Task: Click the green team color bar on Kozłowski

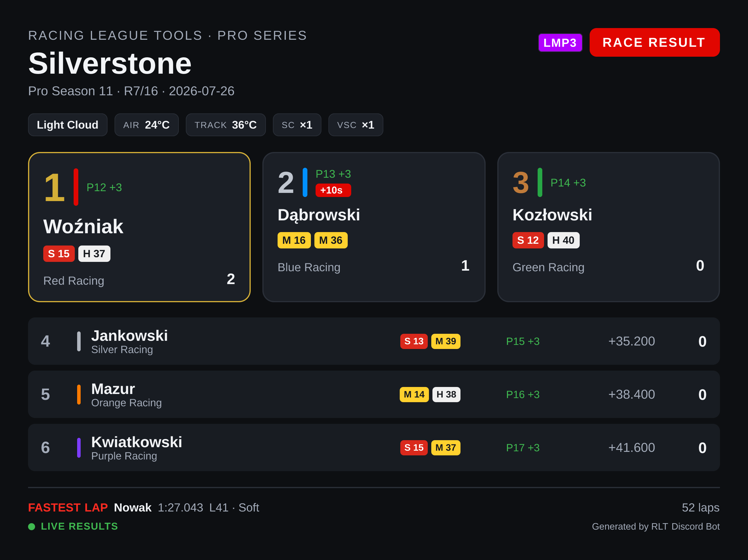Action: pyautogui.click(x=540, y=182)
